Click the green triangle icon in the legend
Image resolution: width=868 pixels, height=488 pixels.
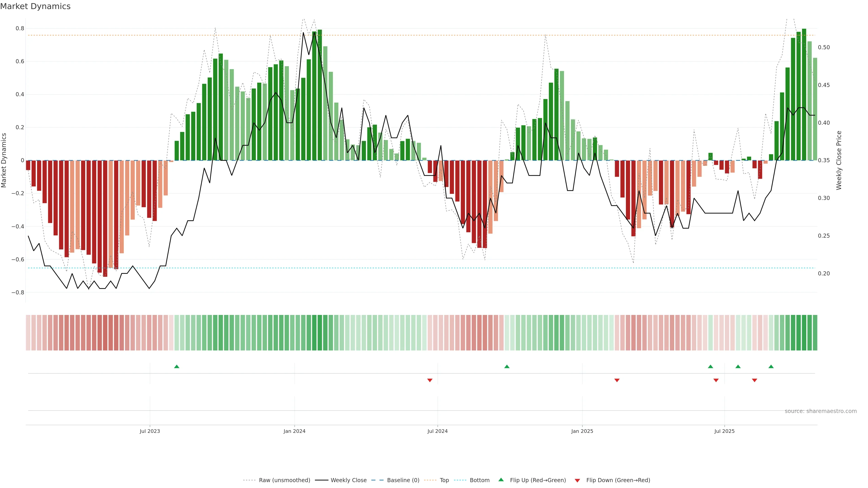(501, 480)
